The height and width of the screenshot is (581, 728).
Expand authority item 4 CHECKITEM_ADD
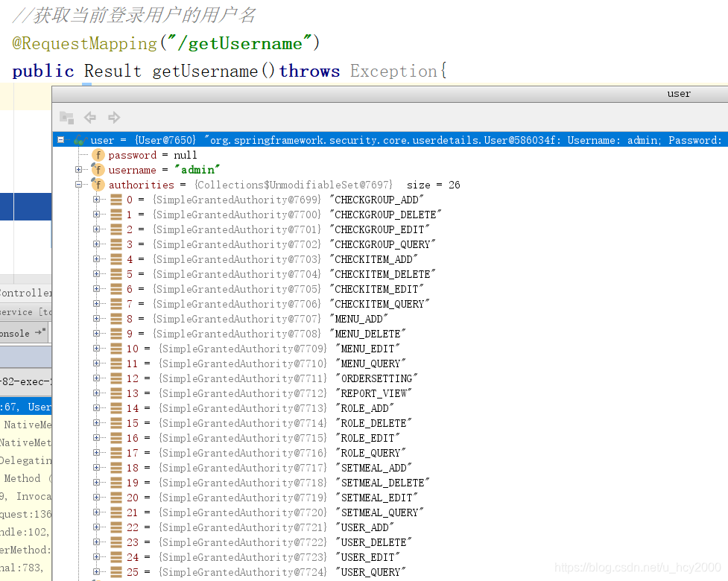pos(96,258)
